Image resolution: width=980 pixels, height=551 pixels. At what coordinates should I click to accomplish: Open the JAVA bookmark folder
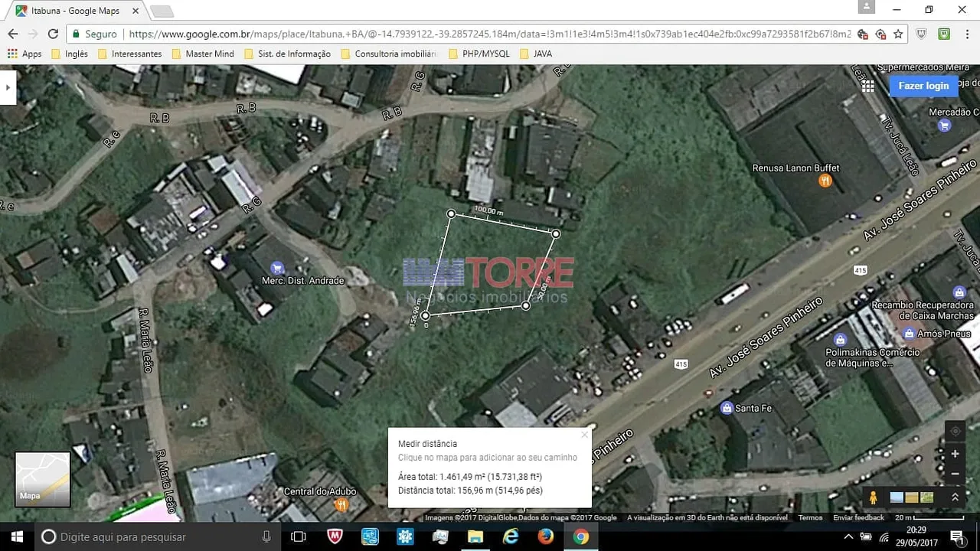[536, 54]
